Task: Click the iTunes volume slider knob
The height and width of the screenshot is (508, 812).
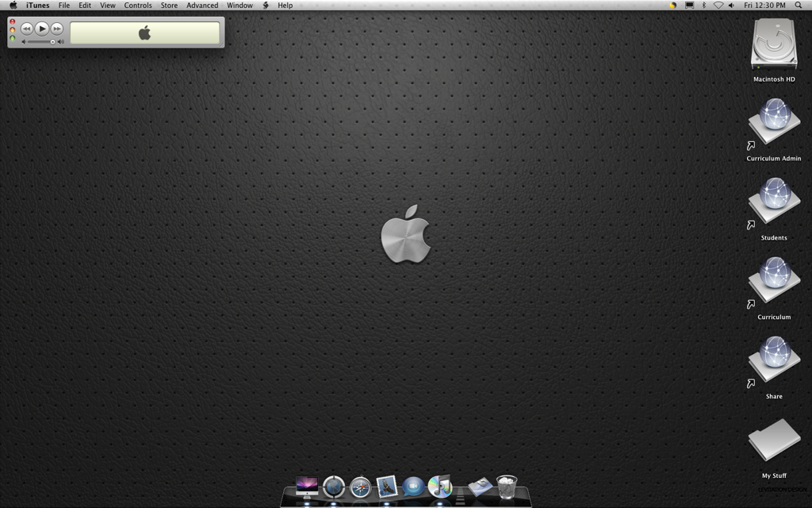Action: (x=53, y=41)
